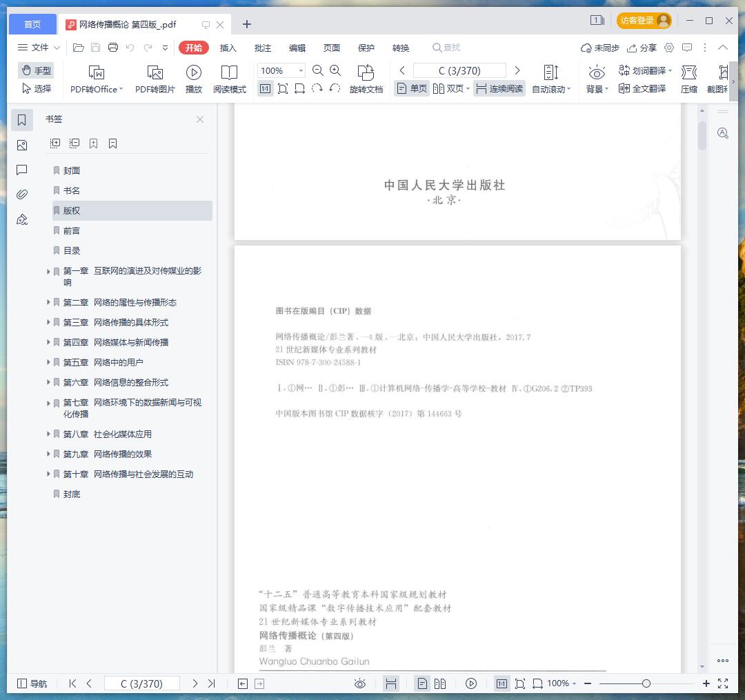Screen dimensions: 745x700
Task: Expand all bookmarks in the bookmark panel
Action: [55, 143]
